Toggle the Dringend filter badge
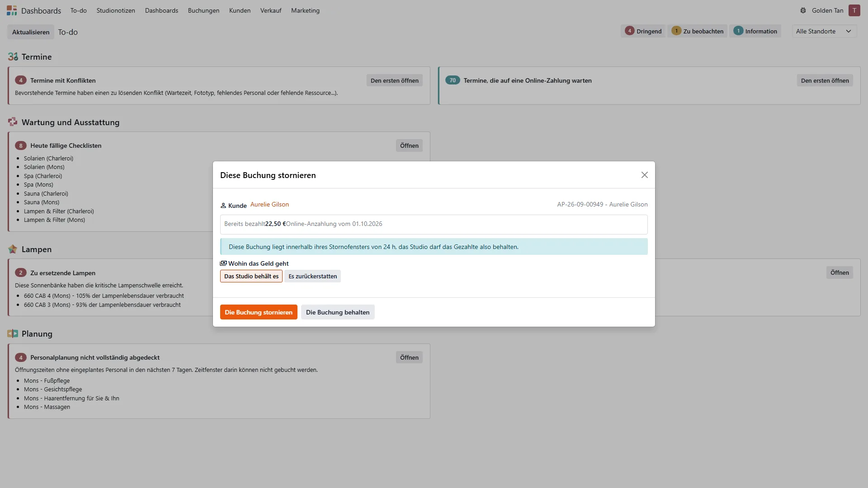 [x=643, y=31]
